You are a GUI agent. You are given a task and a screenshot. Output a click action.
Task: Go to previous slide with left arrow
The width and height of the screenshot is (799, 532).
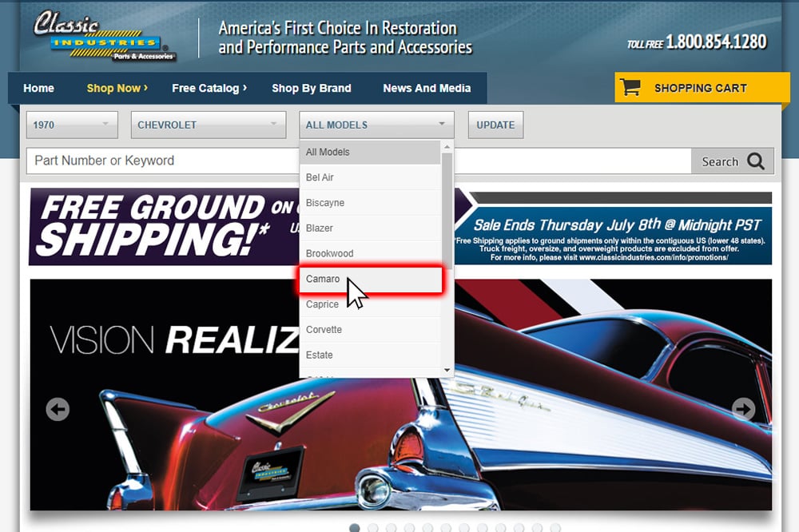pyautogui.click(x=58, y=409)
